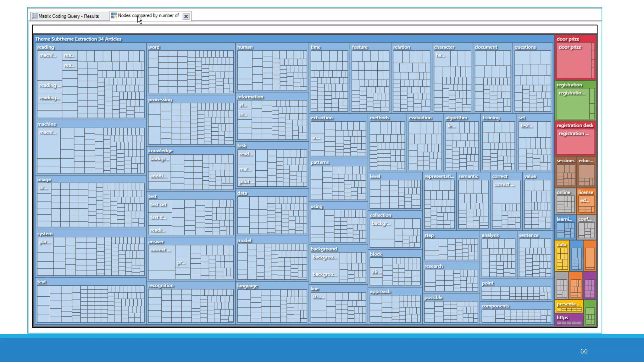Click 'Theme Subtheme Extraction 34 Articles' header

(x=78, y=39)
